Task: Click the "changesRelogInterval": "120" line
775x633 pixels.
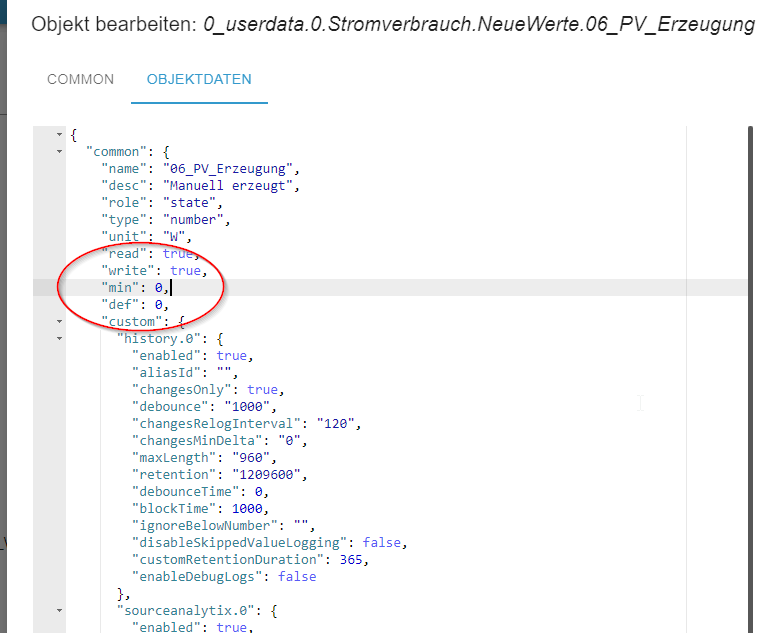Action: click(247, 424)
